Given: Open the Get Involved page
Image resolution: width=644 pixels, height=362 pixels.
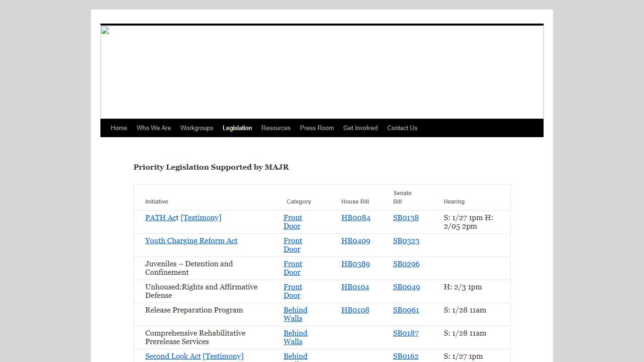Looking at the screenshot, I should tap(360, 128).
